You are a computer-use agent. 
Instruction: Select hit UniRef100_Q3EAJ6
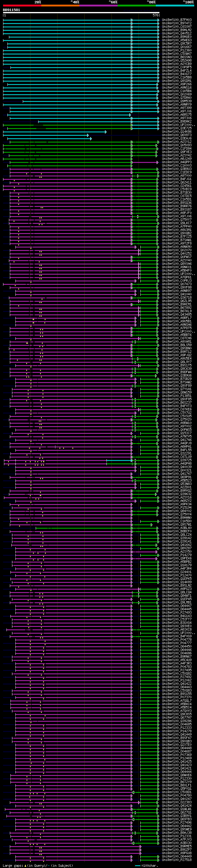(x=177, y=139)
